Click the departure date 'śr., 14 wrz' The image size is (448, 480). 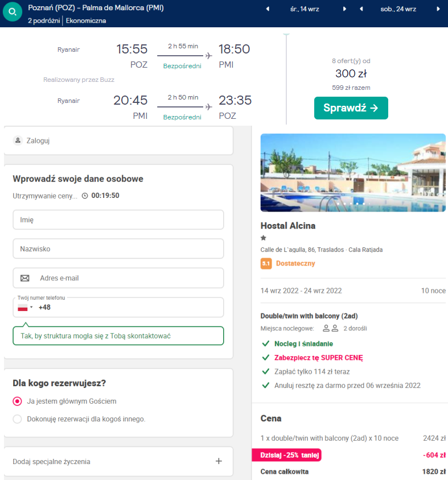click(306, 9)
